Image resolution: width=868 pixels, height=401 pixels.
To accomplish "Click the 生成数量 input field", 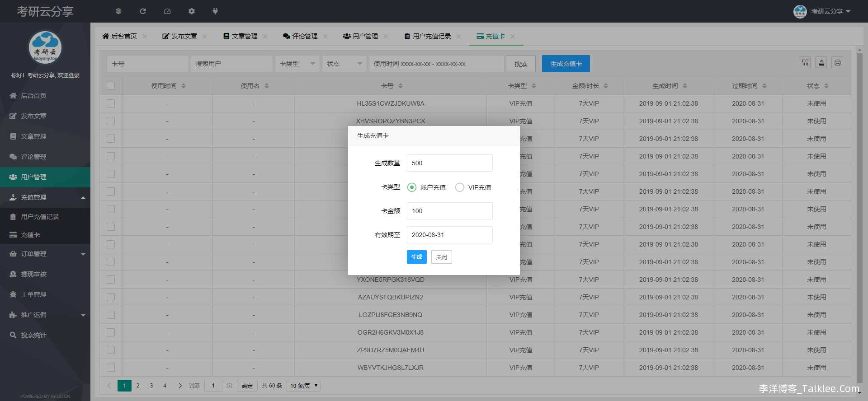I will coord(449,163).
